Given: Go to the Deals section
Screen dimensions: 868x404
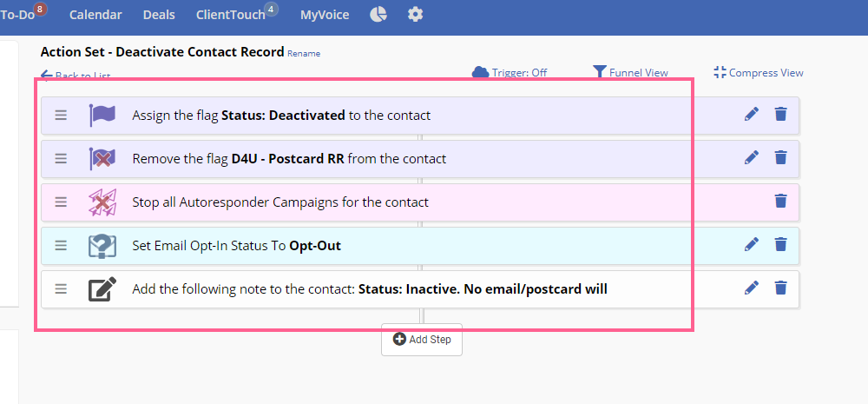Looking at the screenshot, I should (x=159, y=15).
